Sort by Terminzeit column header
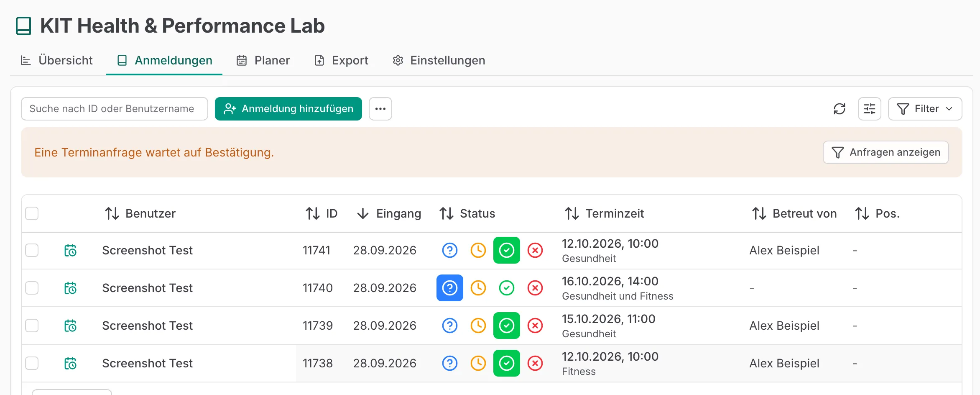Screen dimensions: 980x395 (x=604, y=213)
